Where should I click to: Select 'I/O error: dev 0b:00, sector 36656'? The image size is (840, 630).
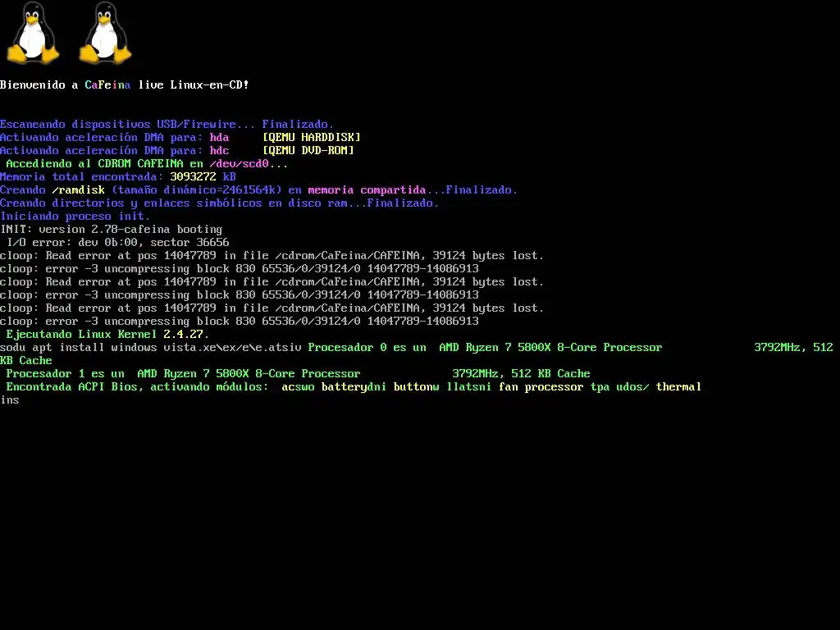point(118,242)
